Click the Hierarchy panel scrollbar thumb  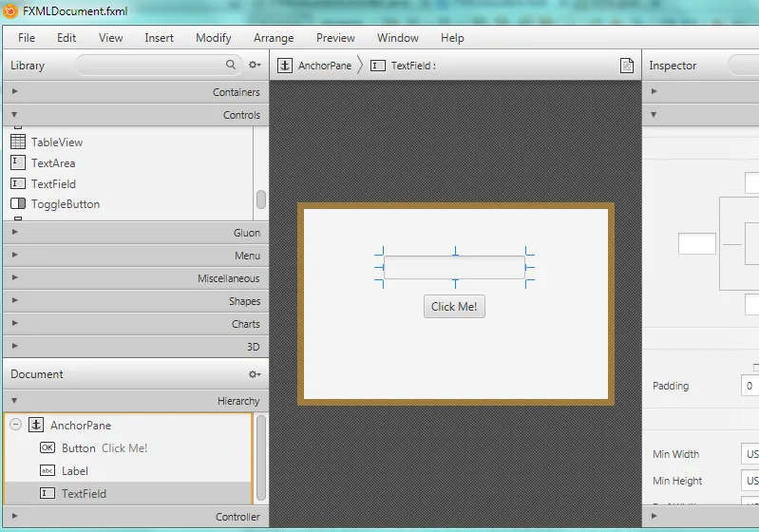261,458
